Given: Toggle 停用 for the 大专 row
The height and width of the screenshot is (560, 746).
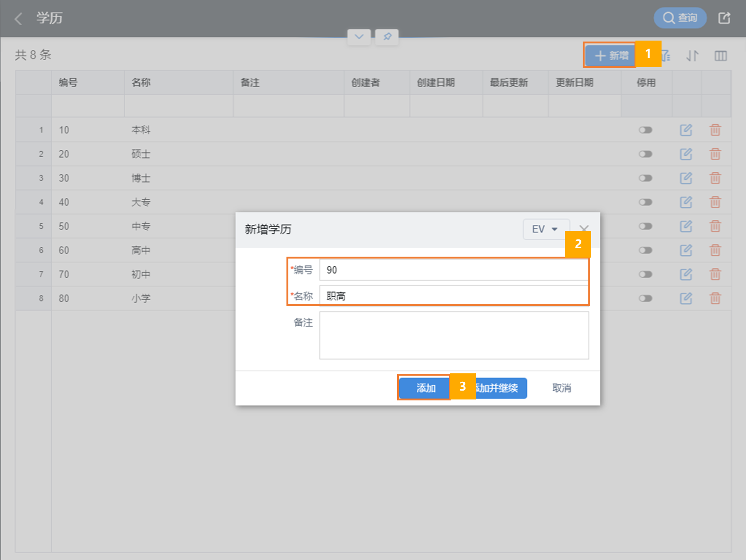Looking at the screenshot, I should (645, 202).
